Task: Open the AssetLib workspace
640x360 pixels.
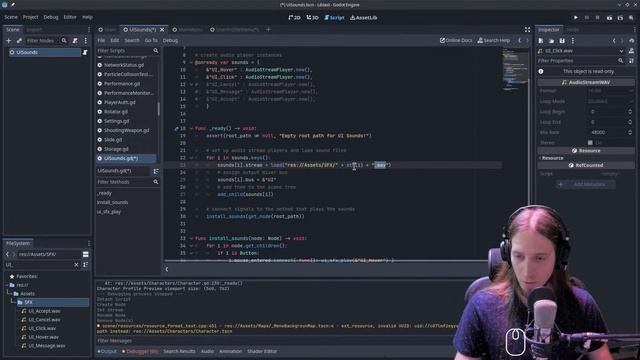Action: 363,18
